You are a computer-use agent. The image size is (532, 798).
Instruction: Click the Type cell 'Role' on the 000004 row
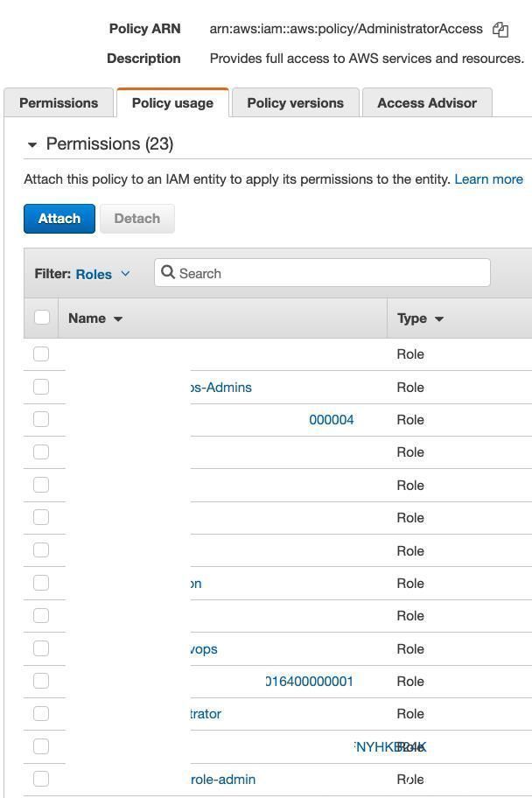pyautogui.click(x=410, y=420)
